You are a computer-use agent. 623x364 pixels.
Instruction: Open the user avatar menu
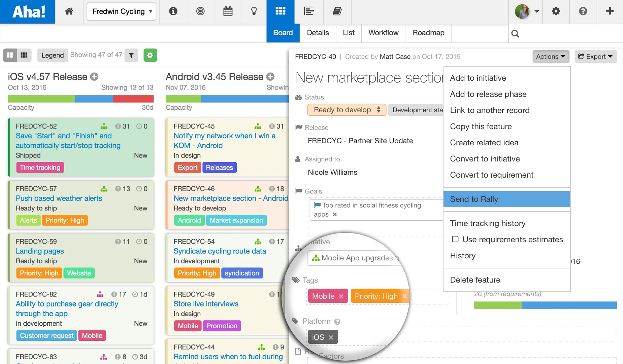527,11
